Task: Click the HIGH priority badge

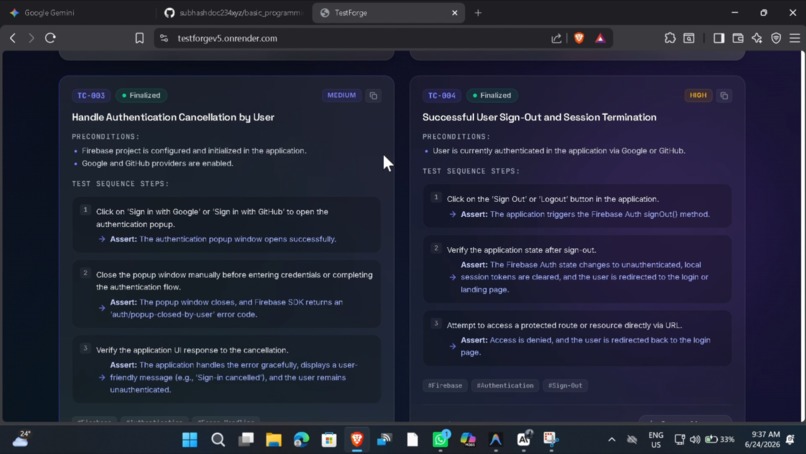Action: [x=698, y=95]
